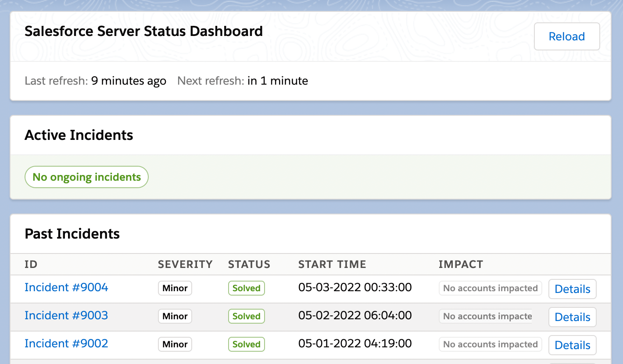Click the Next refresh in 1 minute text
The height and width of the screenshot is (364, 623).
point(243,81)
